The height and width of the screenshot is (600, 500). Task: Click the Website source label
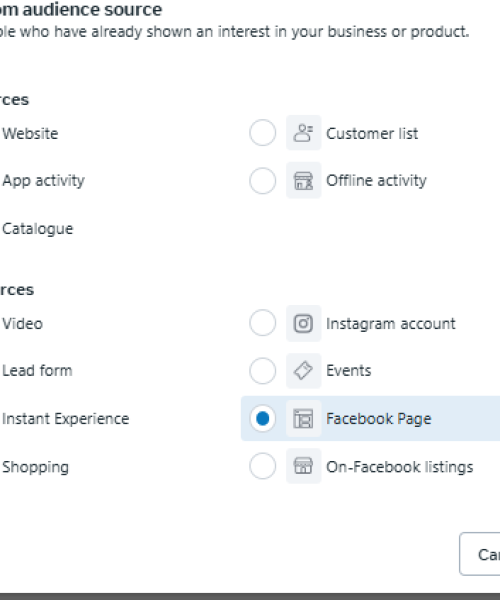[30, 134]
